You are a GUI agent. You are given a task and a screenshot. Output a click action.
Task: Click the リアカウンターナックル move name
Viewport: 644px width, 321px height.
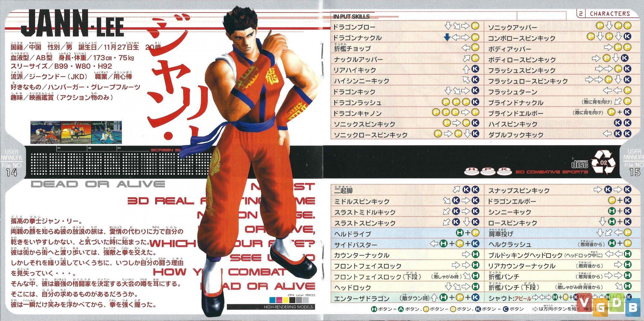coord(522,266)
